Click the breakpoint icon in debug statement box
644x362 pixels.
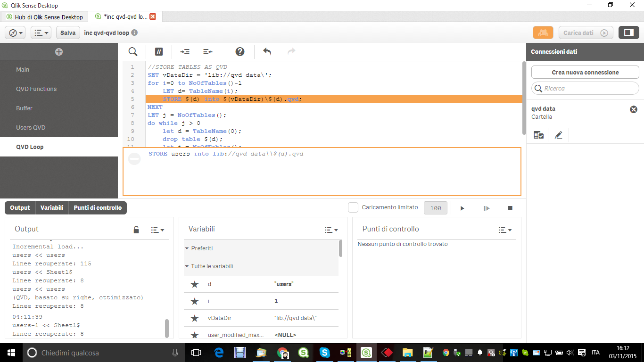pyautogui.click(x=134, y=159)
